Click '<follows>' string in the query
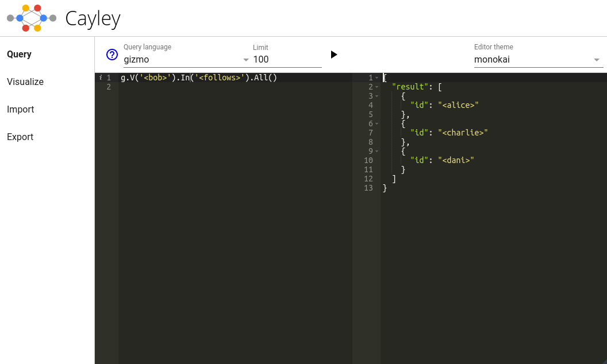607x364 pixels. (x=220, y=78)
